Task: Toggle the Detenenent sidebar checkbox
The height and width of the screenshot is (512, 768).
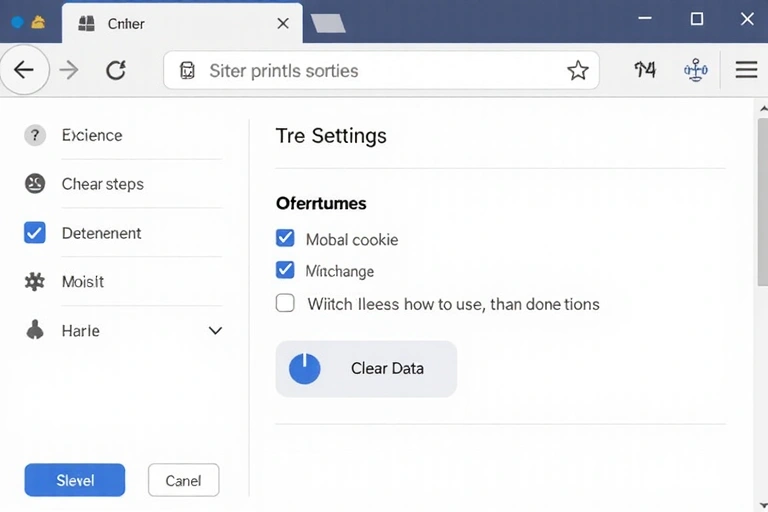Action: (35, 233)
